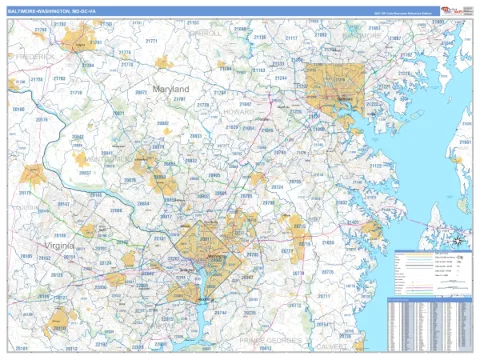480x360 pixels.
Task: Click the 'MONTGOMERY' county label
Action: pos(109,159)
